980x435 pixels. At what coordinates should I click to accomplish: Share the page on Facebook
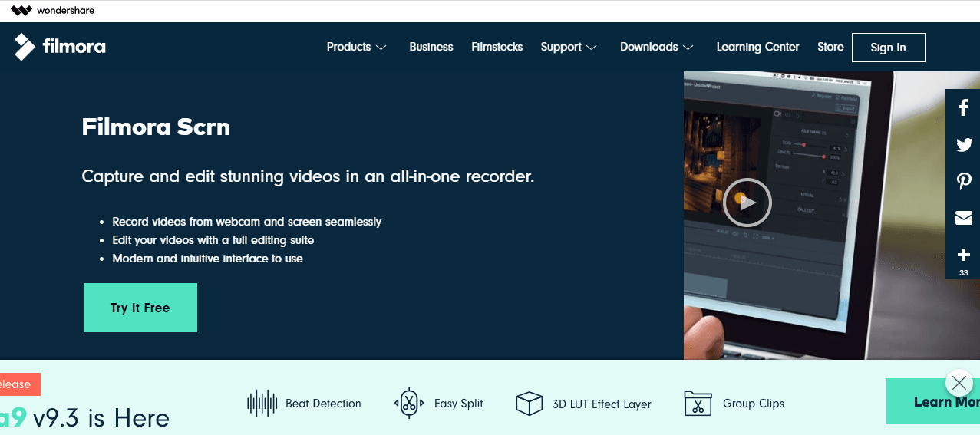(x=964, y=108)
